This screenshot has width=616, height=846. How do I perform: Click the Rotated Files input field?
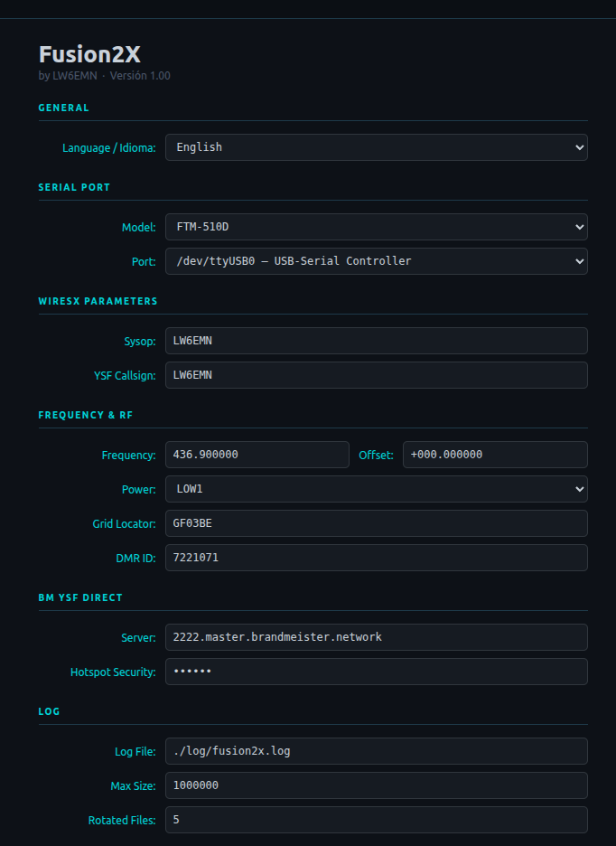tap(376, 820)
